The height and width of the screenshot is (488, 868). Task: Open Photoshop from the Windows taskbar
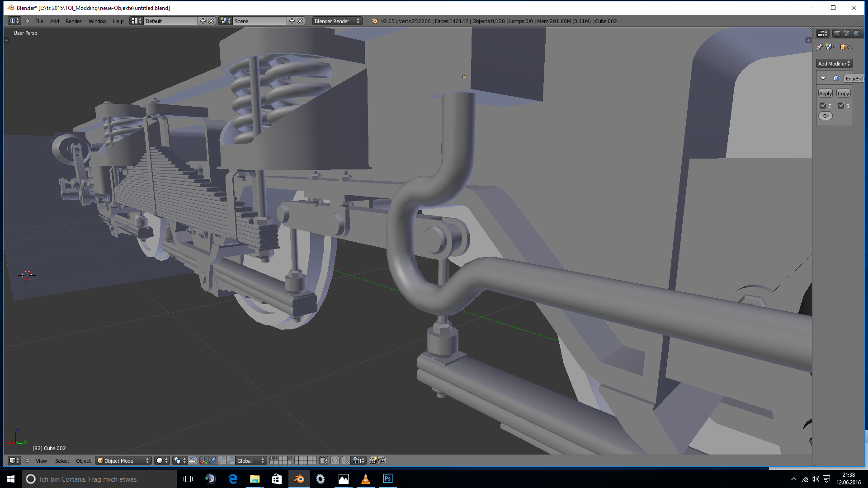387,479
